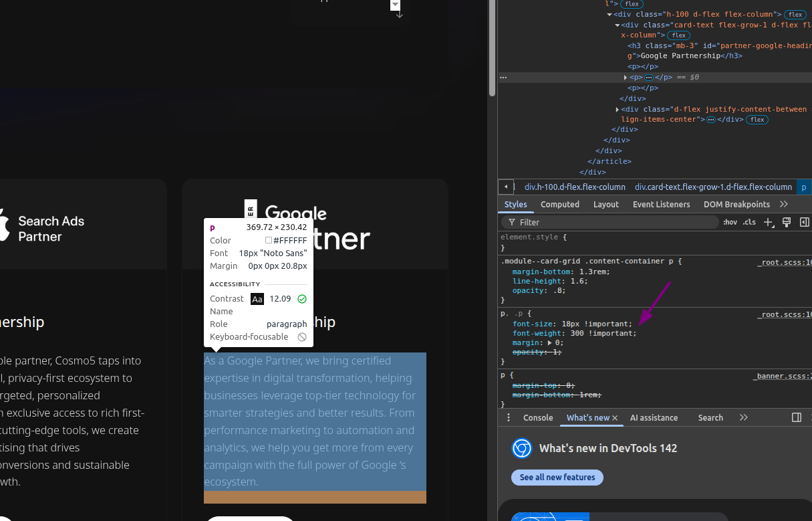
Task: Toggle flex badge on justify-content-between div
Action: pos(757,120)
